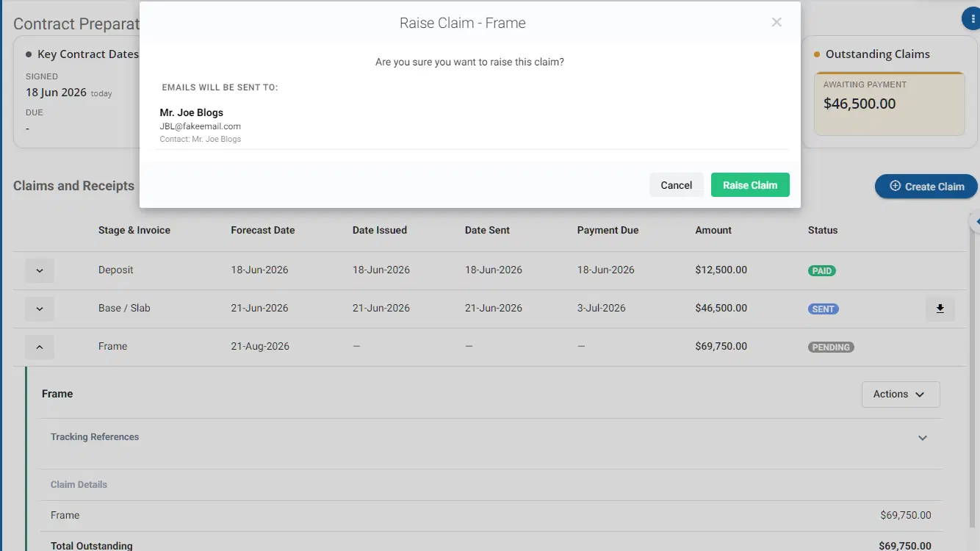Image resolution: width=980 pixels, height=551 pixels.
Task: Click the signed date 18 Jun 2026
Action: (56, 93)
